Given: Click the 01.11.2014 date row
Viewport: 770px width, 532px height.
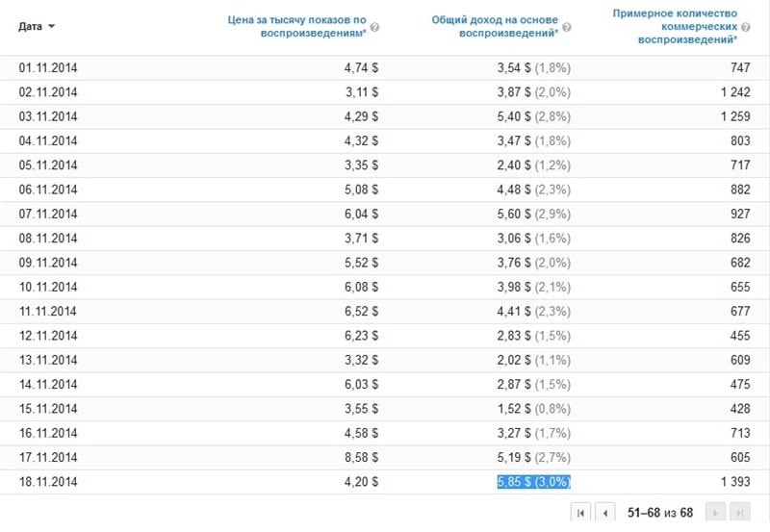Looking at the screenshot, I should [48, 67].
